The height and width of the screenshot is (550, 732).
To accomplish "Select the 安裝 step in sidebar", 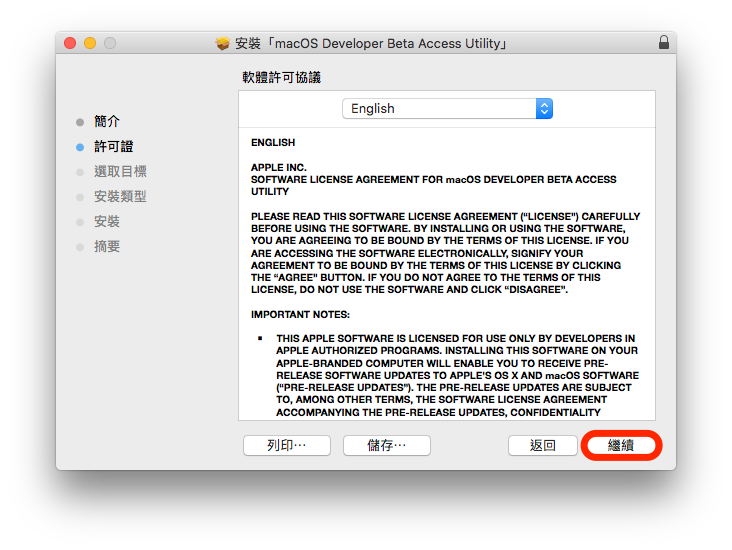I will tap(107, 222).
